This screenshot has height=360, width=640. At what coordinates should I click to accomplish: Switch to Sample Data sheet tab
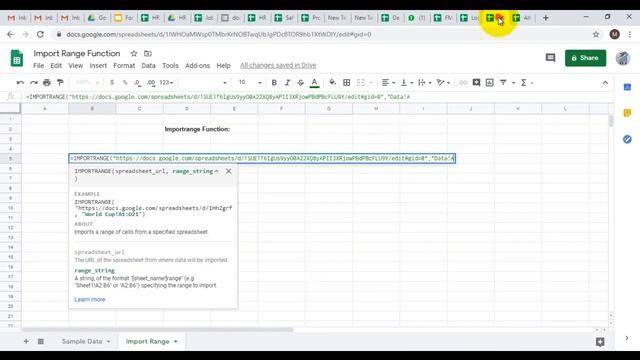(x=82, y=341)
